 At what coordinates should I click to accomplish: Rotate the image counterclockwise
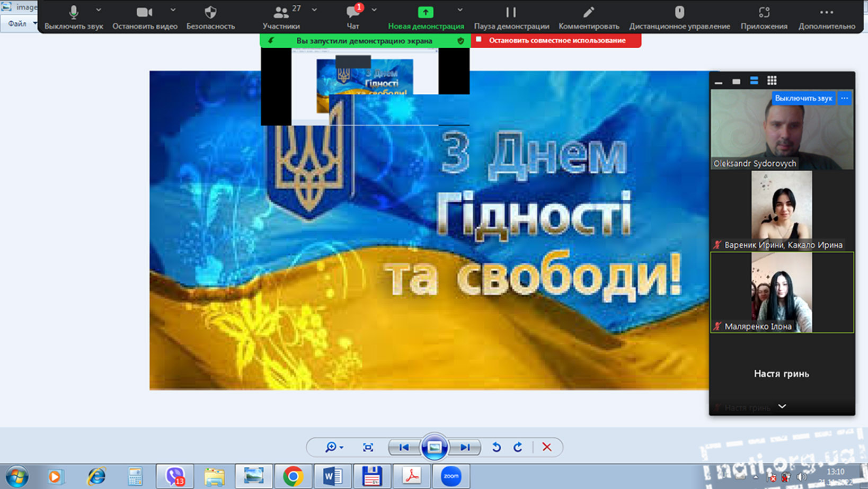pyautogui.click(x=497, y=448)
